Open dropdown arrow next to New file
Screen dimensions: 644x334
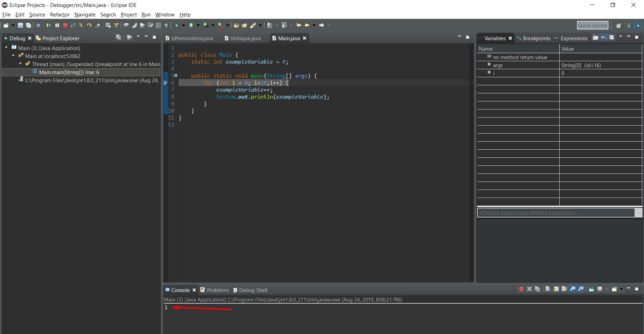pyautogui.click(x=13, y=25)
